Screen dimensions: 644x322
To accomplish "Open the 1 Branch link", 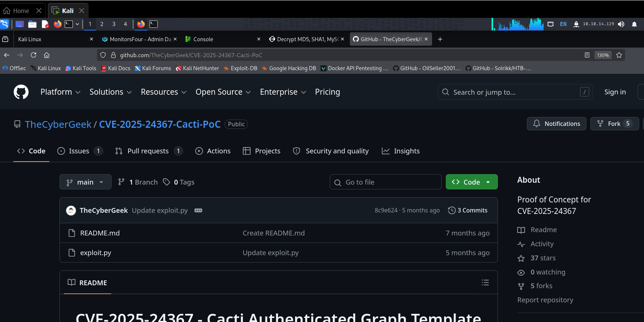I will point(138,182).
